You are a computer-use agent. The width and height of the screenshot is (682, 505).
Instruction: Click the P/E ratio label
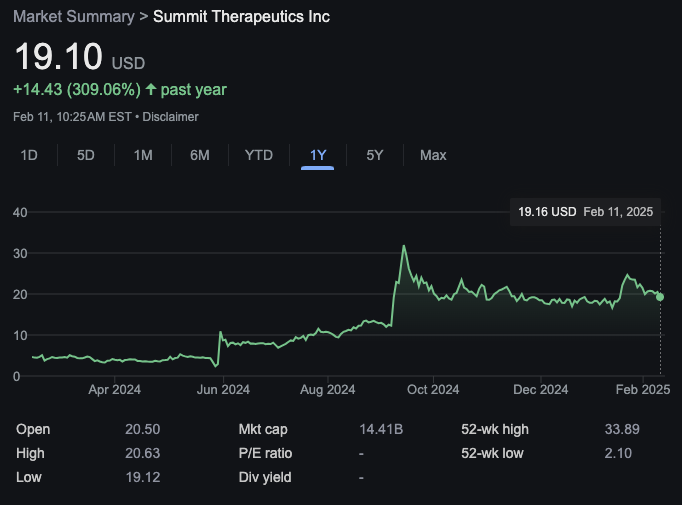(x=265, y=454)
